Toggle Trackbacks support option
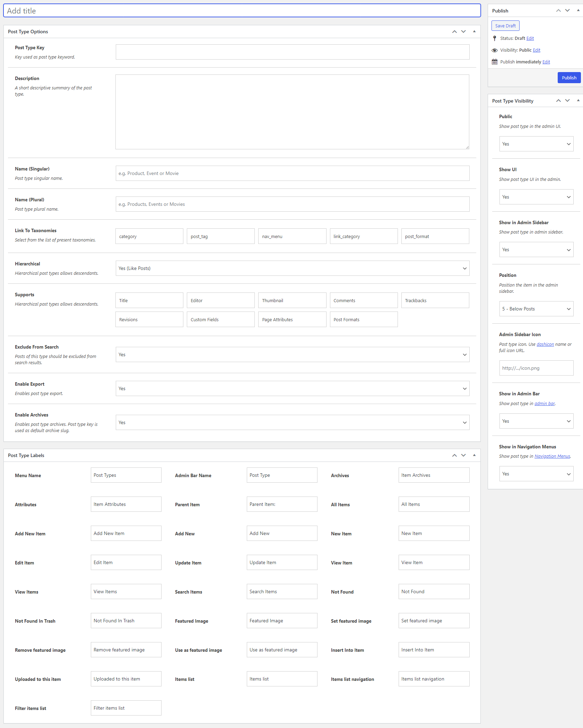 (435, 300)
